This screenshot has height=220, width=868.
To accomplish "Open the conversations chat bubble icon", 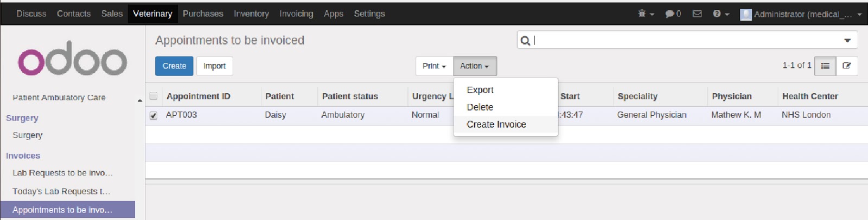I will coord(670,14).
